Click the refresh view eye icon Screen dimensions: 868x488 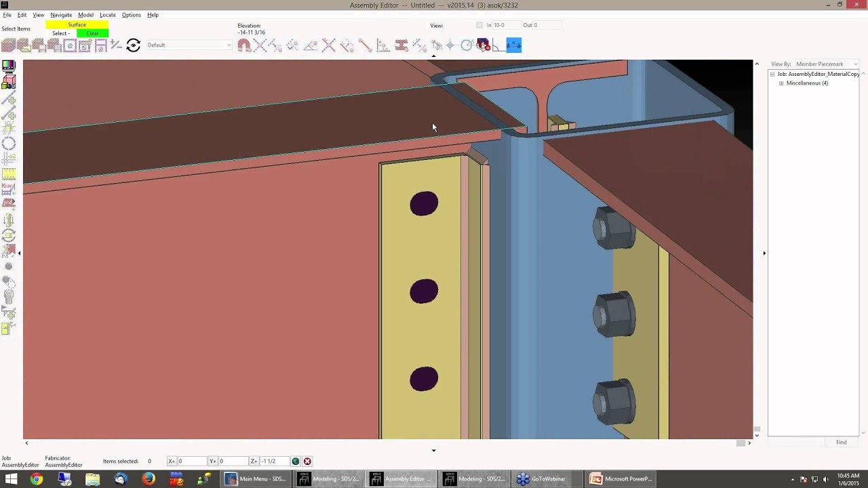pyautogui.click(x=134, y=45)
